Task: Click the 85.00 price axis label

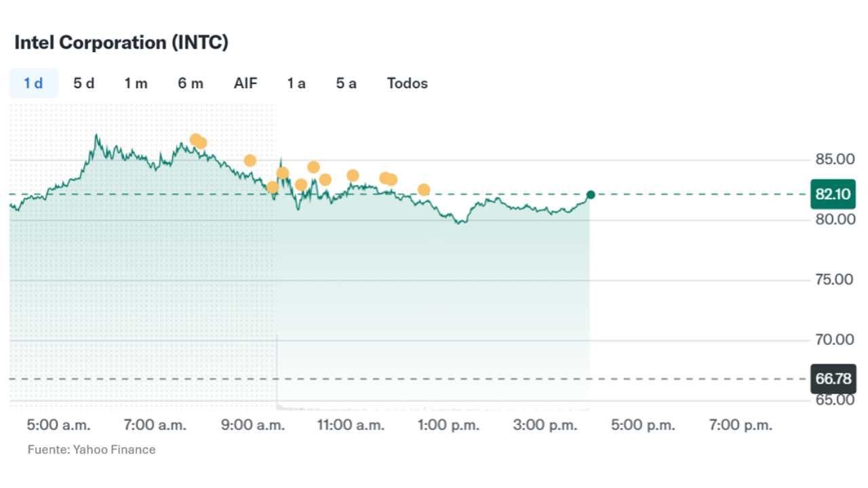Action: coord(835,160)
